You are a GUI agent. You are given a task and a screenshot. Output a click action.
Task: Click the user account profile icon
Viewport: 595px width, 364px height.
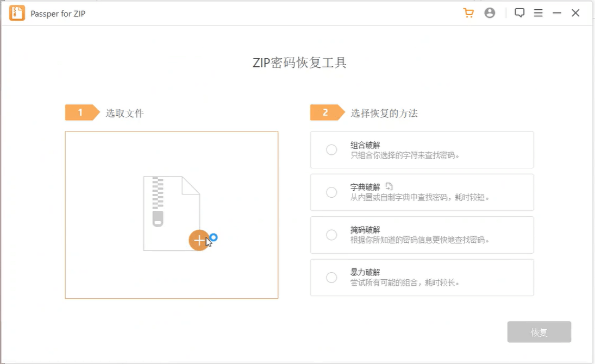pos(490,13)
